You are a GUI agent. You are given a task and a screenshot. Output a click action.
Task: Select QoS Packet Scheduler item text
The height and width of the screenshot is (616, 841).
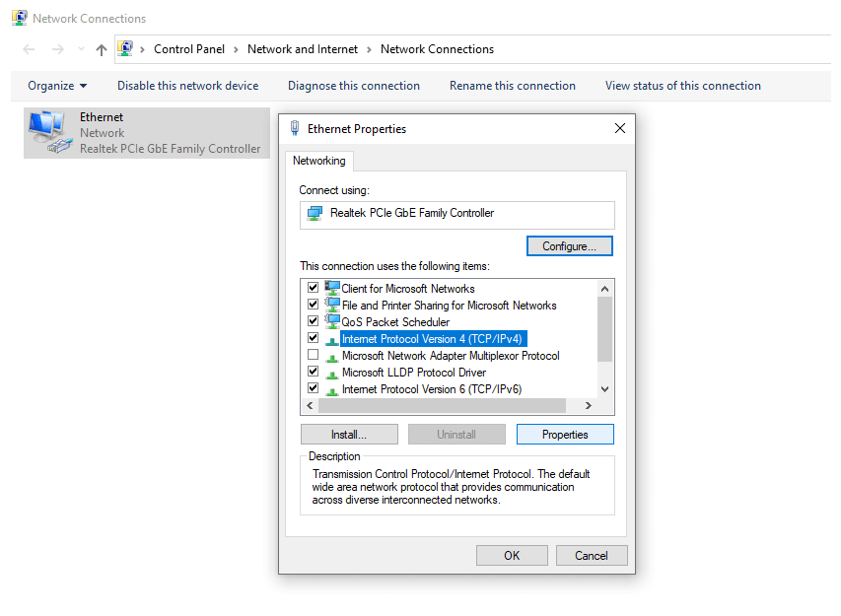[x=395, y=321]
